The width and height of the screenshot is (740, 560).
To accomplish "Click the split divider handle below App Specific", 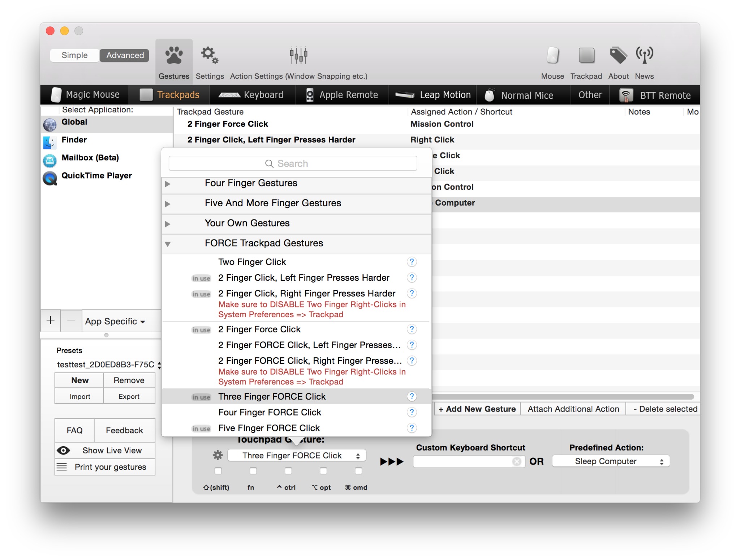I will pyautogui.click(x=106, y=335).
